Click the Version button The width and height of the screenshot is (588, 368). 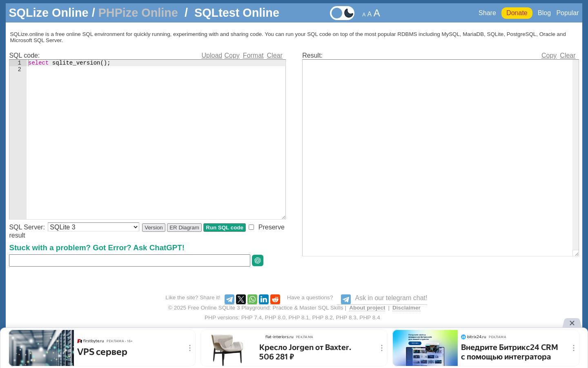click(x=154, y=228)
